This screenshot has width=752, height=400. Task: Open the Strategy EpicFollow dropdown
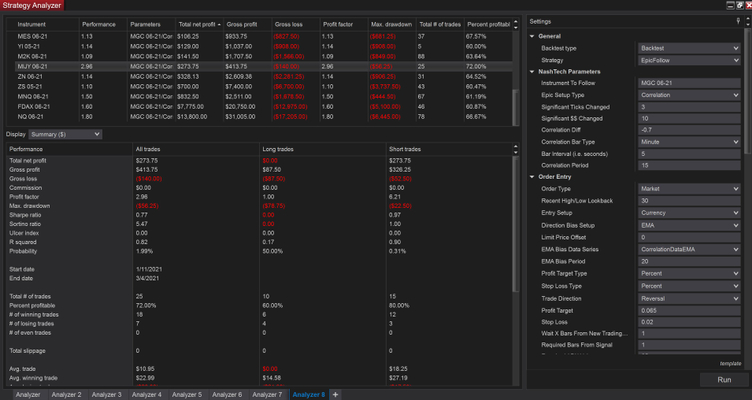(688, 60)
